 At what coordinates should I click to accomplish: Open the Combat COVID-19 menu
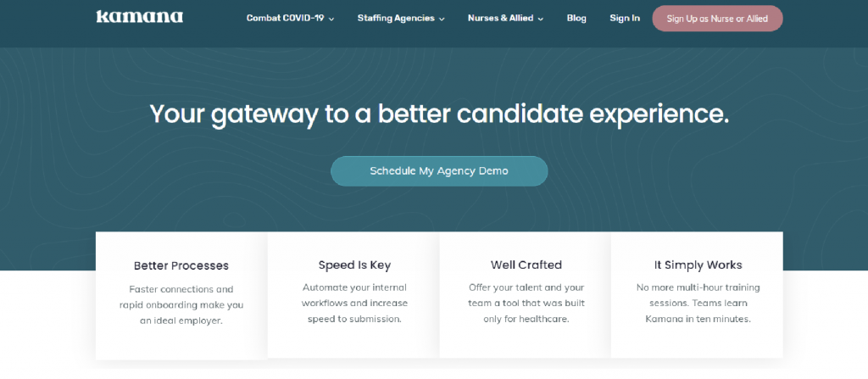point(290,19)
